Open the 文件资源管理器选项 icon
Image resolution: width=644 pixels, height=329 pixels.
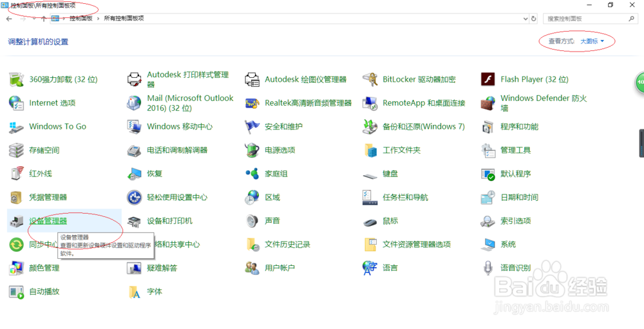[x=370, y=245]
